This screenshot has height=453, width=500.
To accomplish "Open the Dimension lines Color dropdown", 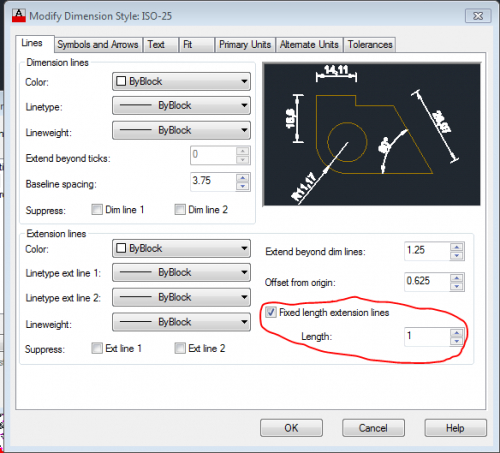I will tap(181, 81).
